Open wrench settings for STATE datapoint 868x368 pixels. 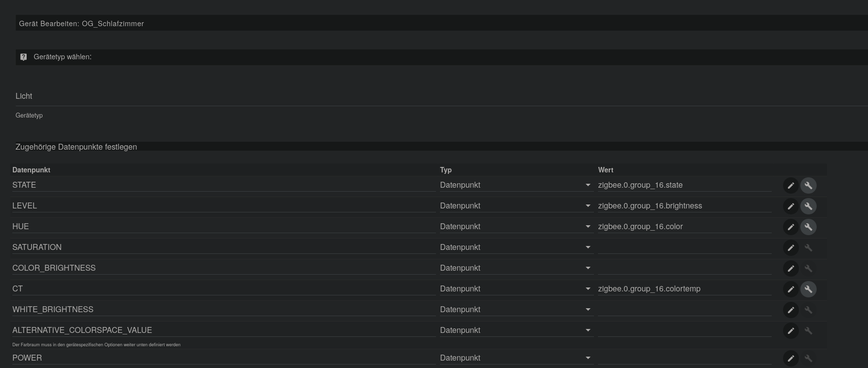808,185
